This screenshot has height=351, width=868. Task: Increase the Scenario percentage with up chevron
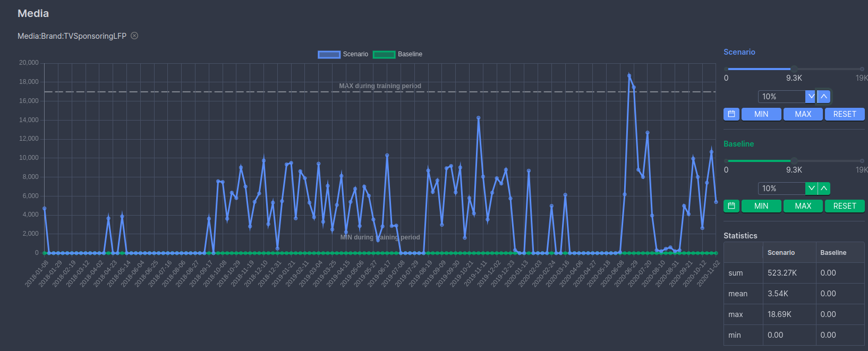pyautogui.click(x=823, y=97)
